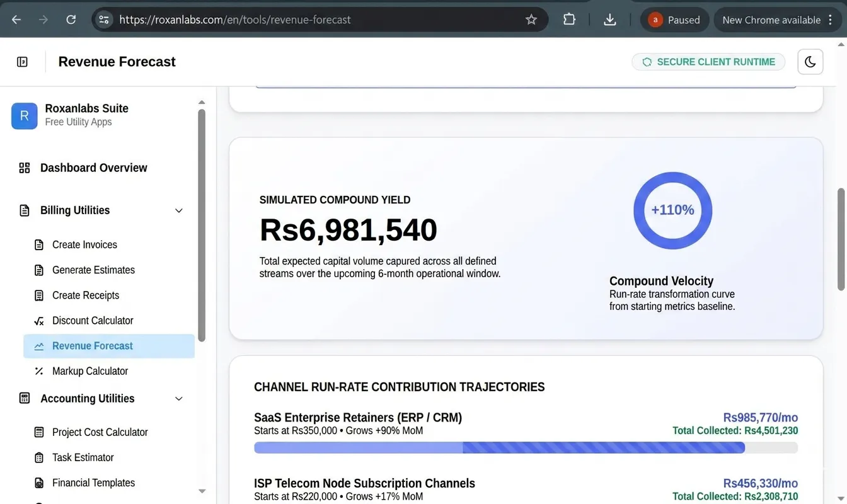Click the sidebar scrollbar thumb
Image resolution: width=847 pixels, height=504 pixels.
[202, 226]
